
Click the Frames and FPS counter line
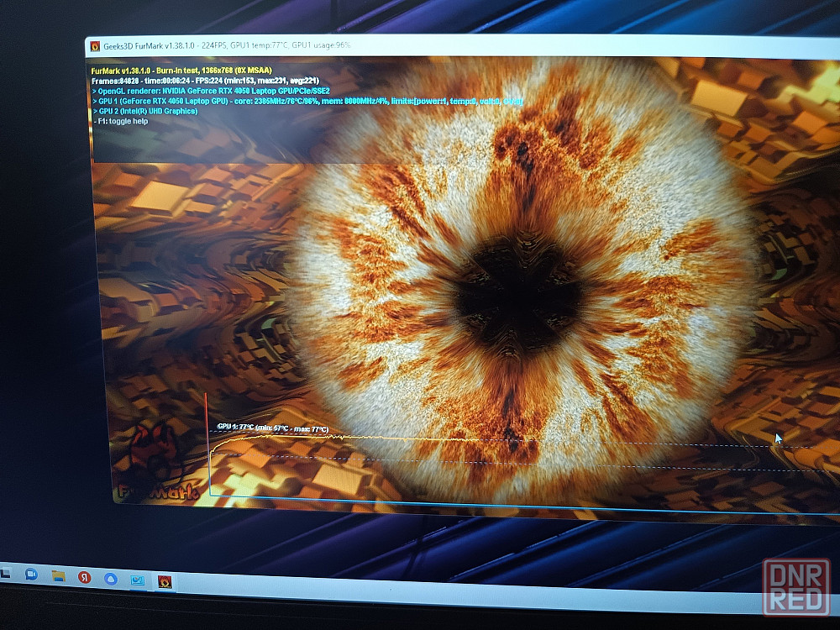click(205, 81)
